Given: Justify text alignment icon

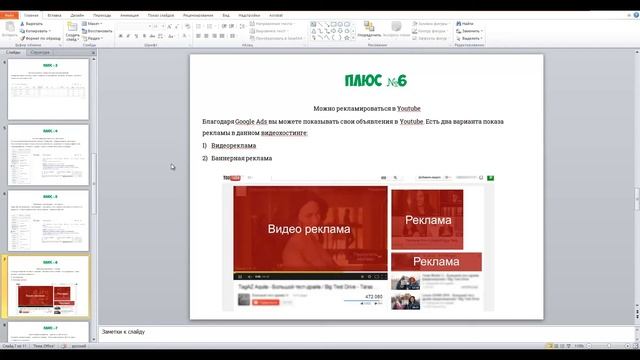Looking at the screenshot, I should tap(222, 36).
